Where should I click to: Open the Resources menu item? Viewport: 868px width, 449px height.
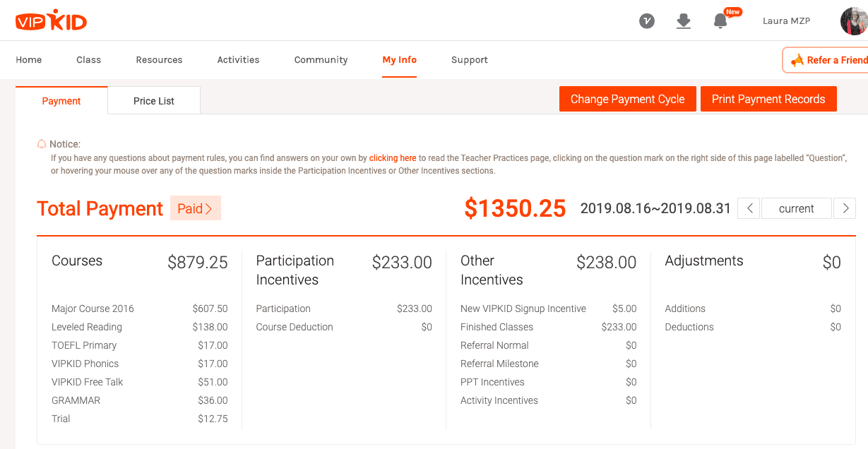point(160,60)
